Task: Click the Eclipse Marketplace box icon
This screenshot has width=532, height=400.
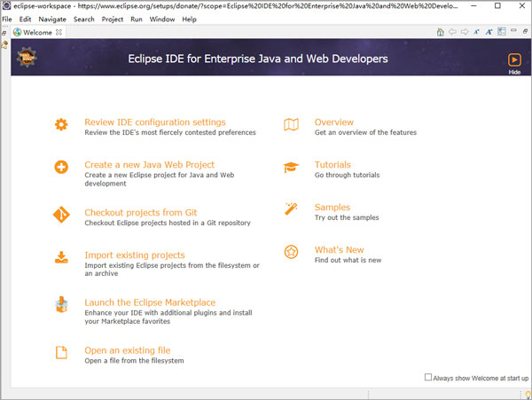Action: (61, 304)
